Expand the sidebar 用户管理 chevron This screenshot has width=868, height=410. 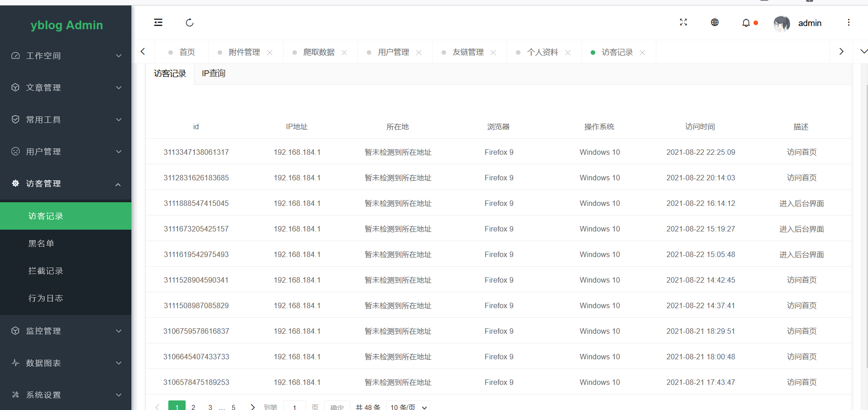(x=119, y=152)
